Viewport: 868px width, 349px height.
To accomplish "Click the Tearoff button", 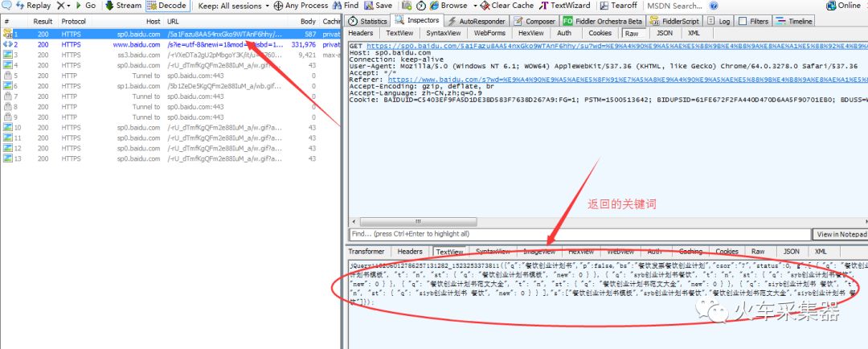I will (618, 6).
